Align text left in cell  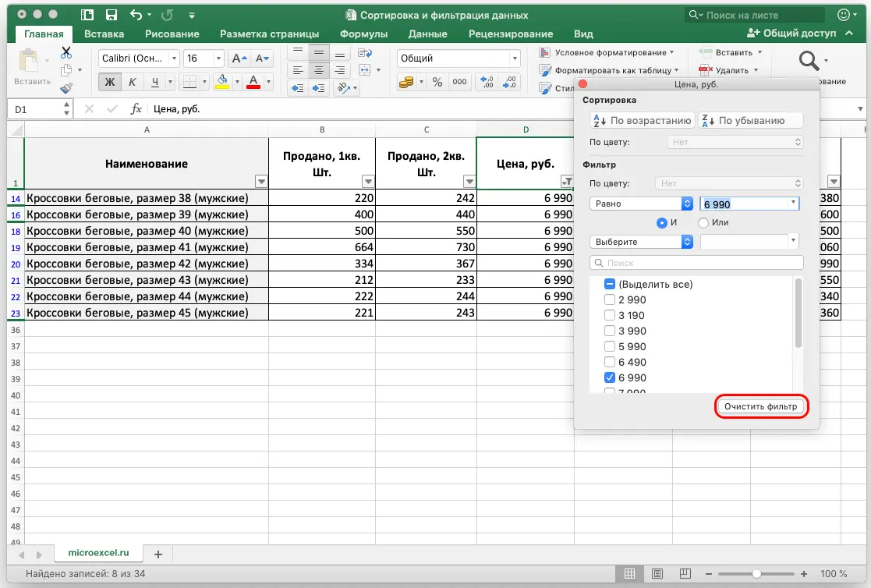pyautogui.click(x=298, y=70)
